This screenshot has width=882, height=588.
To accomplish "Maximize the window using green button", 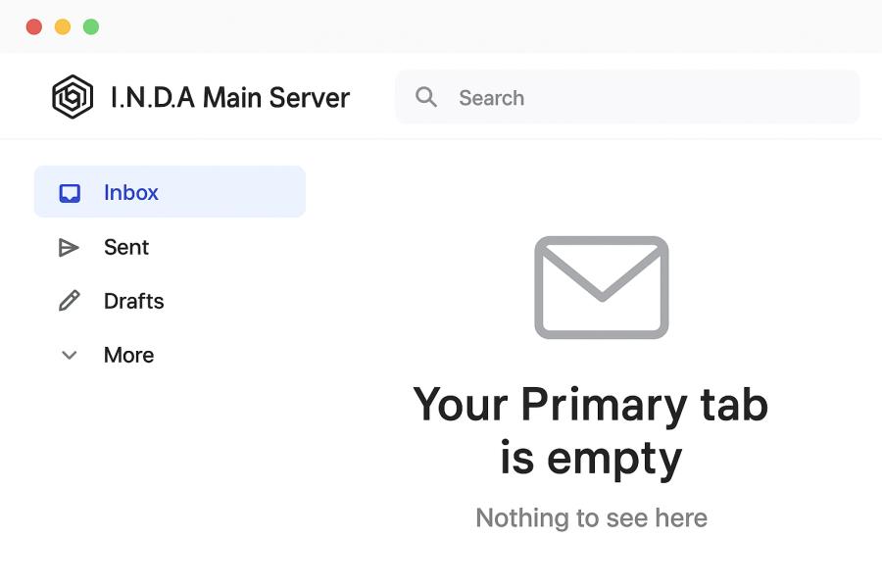I will (x=91, y=26).
